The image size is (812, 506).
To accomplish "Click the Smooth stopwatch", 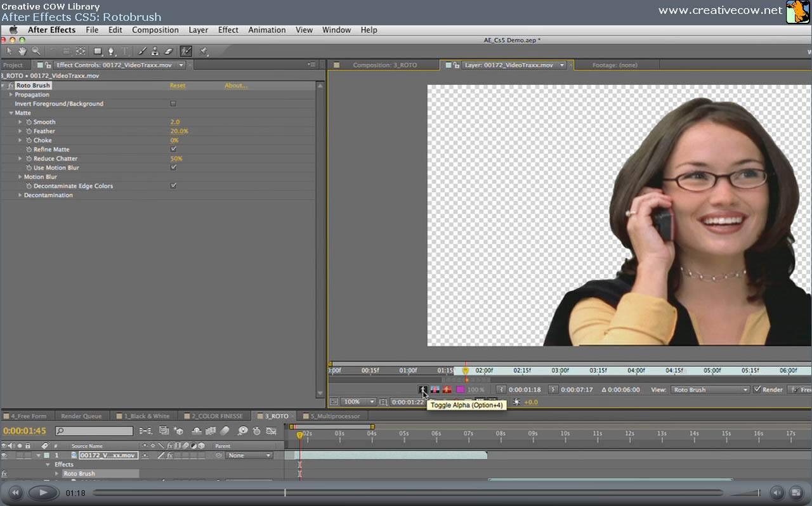I will [29, 122].
